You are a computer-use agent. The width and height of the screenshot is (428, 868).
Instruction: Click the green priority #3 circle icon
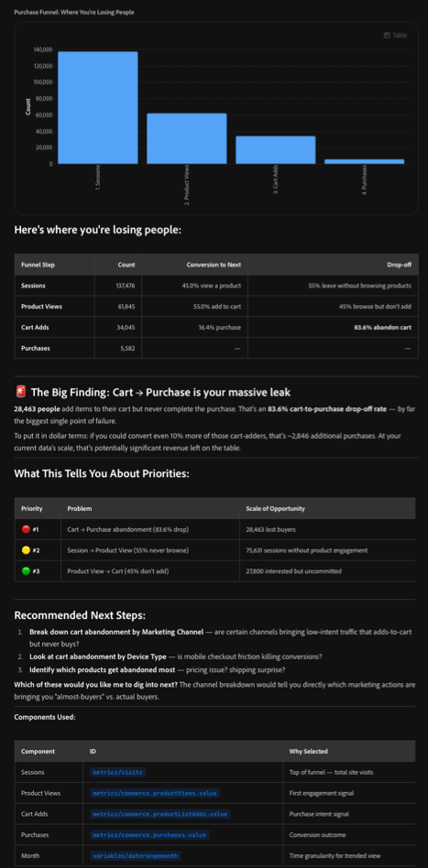point(26,570)
